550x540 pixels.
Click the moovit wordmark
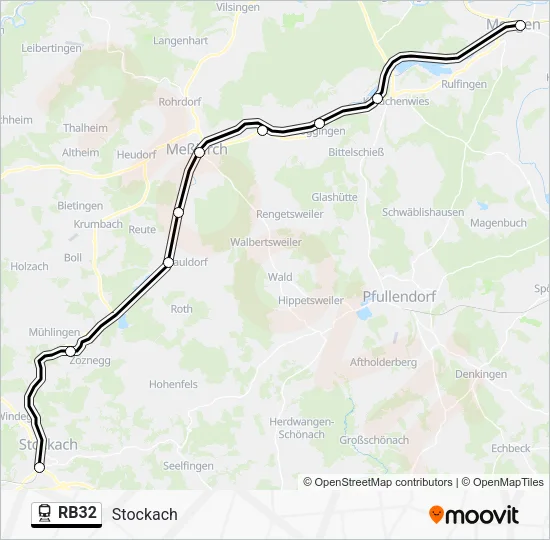click(481, 515)
